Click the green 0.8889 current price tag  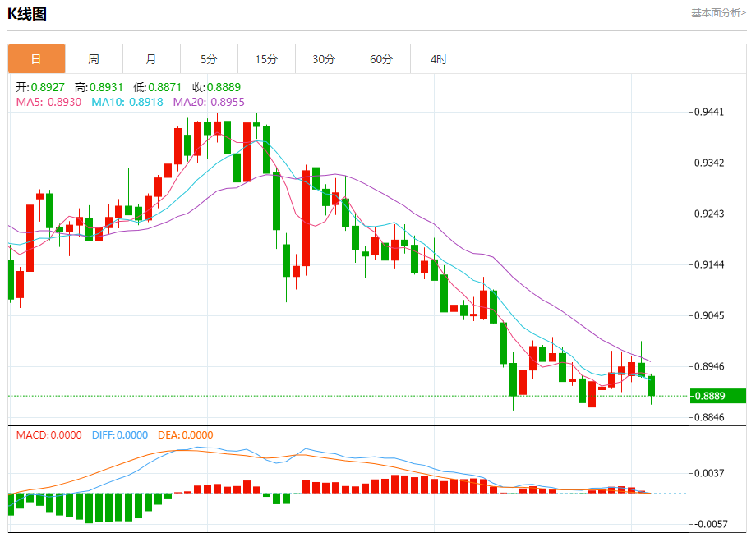[718, 396]
